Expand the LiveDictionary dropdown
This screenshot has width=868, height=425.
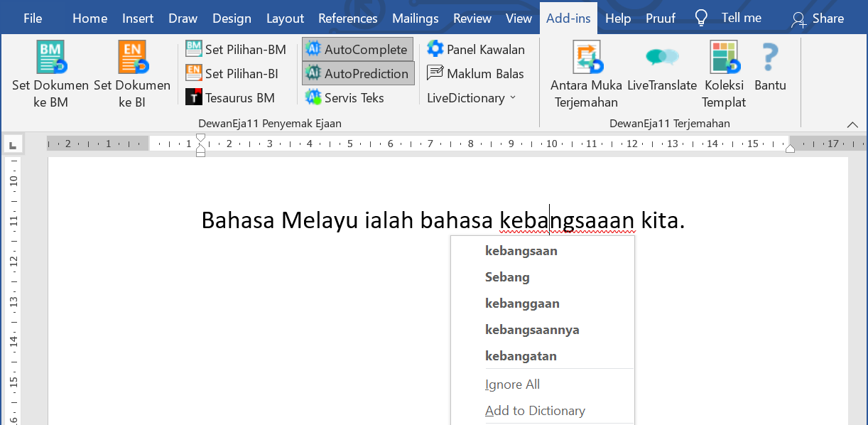(472, 97)
